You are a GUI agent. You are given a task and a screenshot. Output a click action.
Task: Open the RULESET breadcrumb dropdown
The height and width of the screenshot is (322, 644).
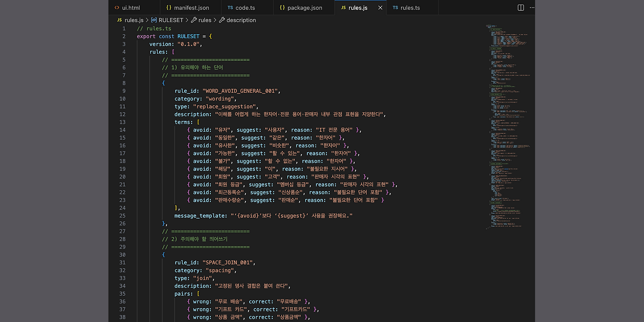pos(167,20)
